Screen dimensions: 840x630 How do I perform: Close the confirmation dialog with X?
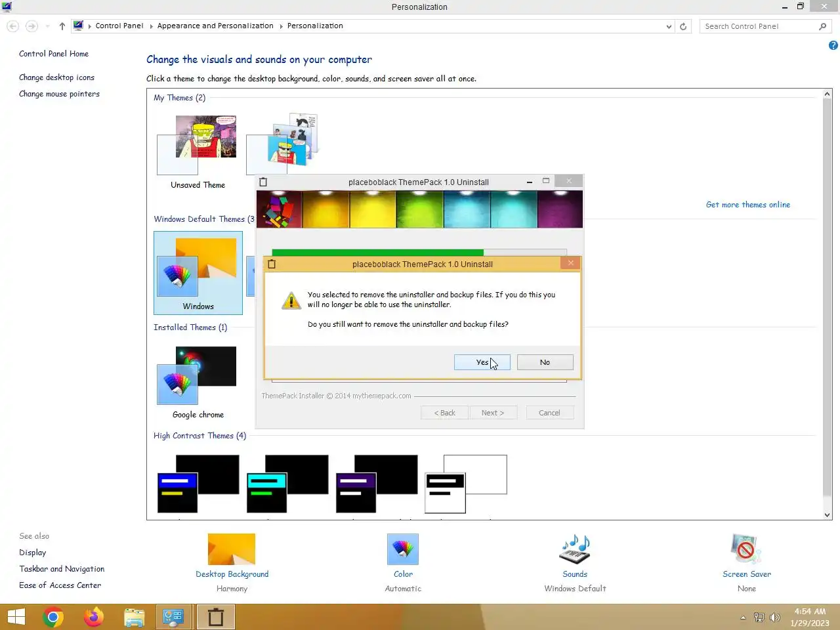[x=570, y=263]
